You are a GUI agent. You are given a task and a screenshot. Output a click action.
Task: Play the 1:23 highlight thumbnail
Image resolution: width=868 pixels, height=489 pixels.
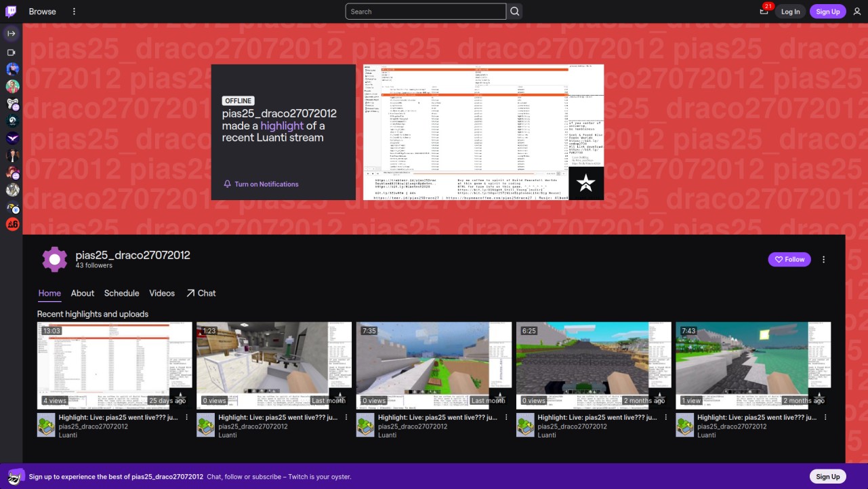(x=274, y=366)
